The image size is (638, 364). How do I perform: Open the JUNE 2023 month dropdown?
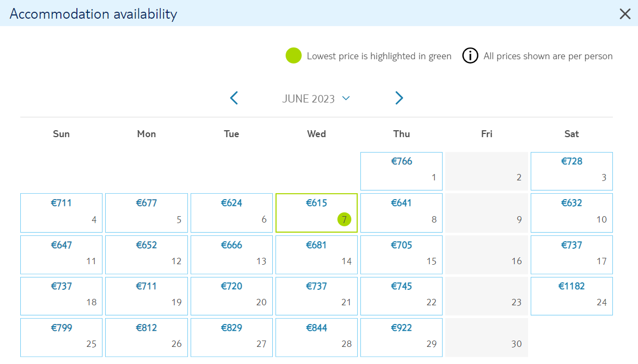[316, 98]
